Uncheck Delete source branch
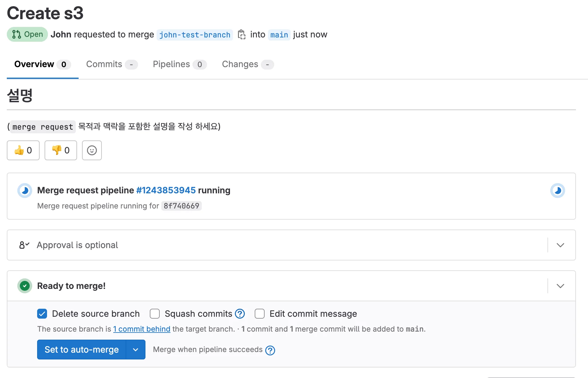The image size is (588, 378). (42, 314)
